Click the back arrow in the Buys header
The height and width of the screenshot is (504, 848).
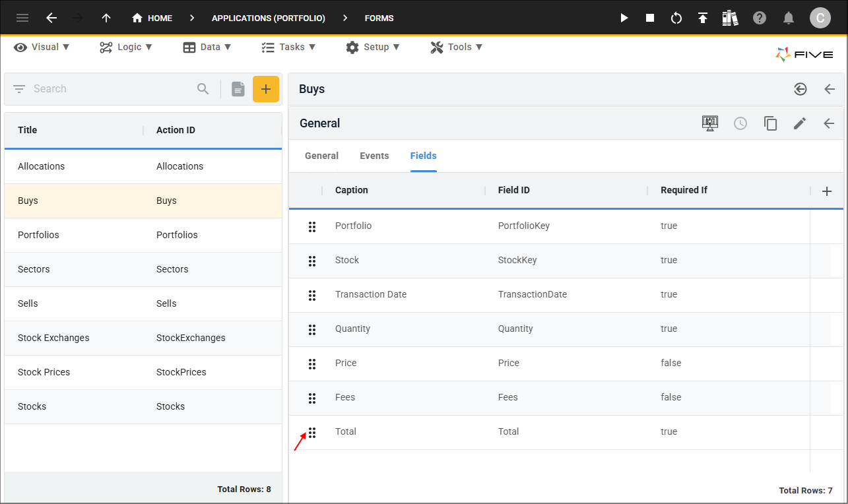pos(830,89)
